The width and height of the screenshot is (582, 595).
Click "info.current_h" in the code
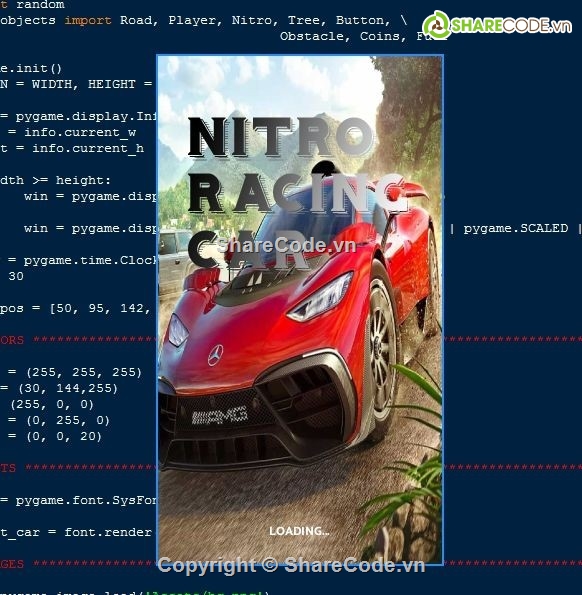coord(88,148)
